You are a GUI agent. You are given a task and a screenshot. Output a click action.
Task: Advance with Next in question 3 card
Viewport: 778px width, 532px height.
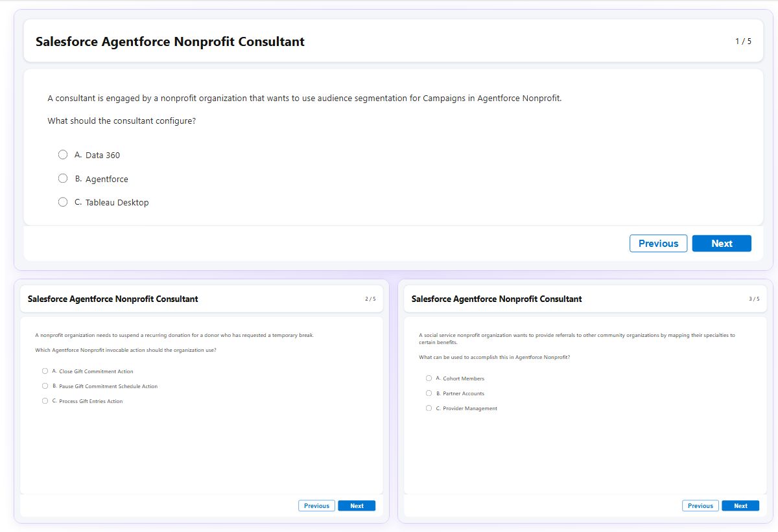pos(740,506)
